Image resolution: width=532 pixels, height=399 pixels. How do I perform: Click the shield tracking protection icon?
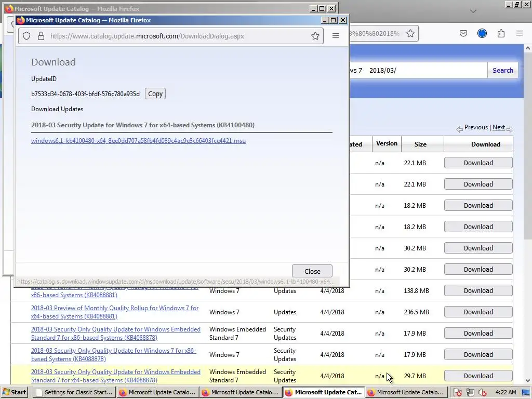(26, 36)
